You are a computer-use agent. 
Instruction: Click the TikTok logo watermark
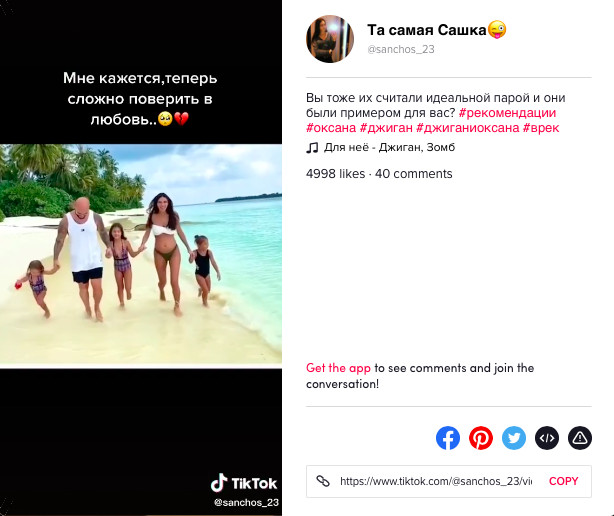pos(244,483)
